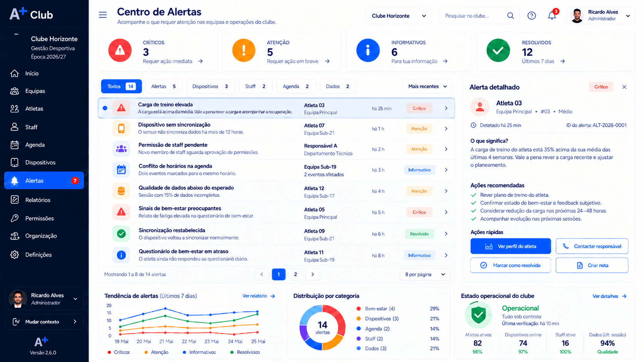The width and height of the screenshot is (644, 362).
Task: Expand the Mudar contexto option
Action: [44, 322]
